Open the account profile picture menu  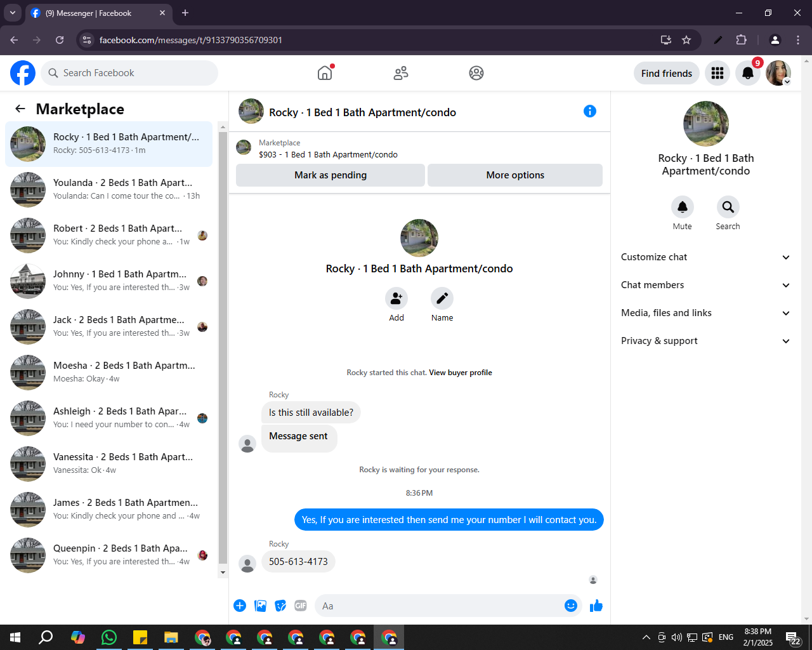(x=778, y=73)
